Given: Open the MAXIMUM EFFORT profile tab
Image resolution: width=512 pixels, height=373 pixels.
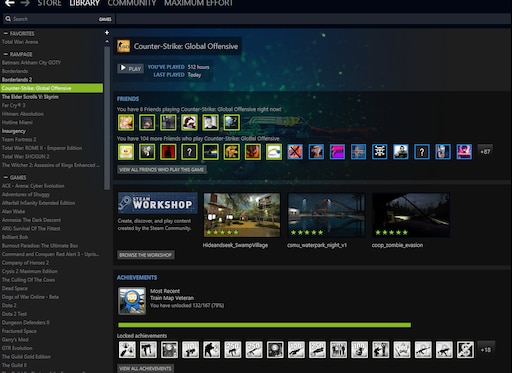Looking at the screenshot, I should click(198, 3).
